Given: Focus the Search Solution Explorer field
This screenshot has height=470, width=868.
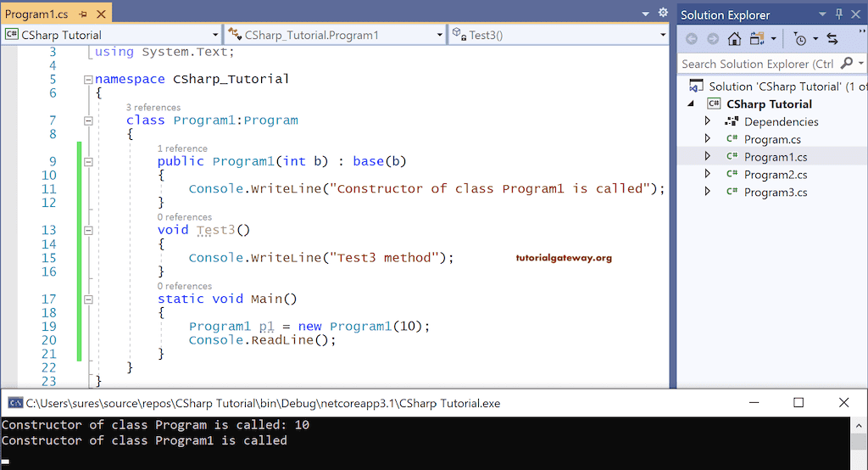Looking at the screenshot, I should [758, 64].
